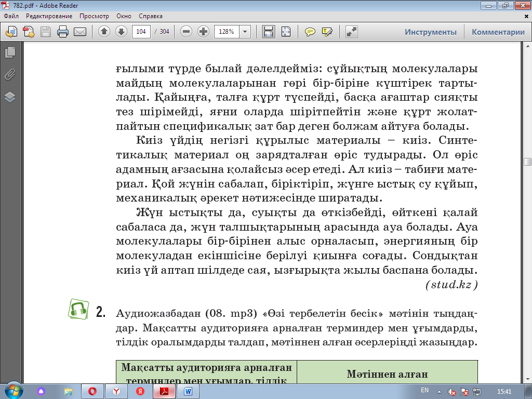Print the document with printer icon
The image size is (532, 399).
click(x=63, y=32)
